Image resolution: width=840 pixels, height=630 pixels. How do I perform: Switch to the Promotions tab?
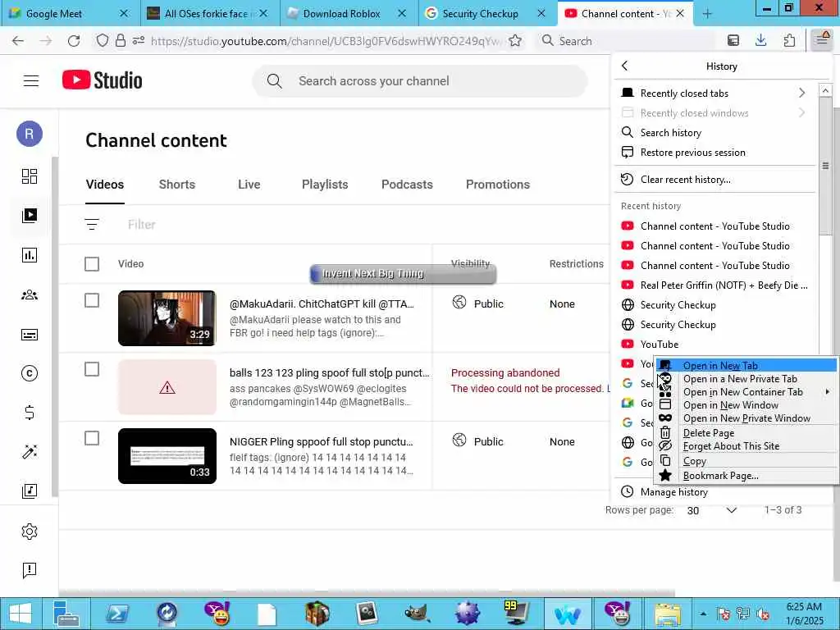pyautogui.click(x=498, y=185)
